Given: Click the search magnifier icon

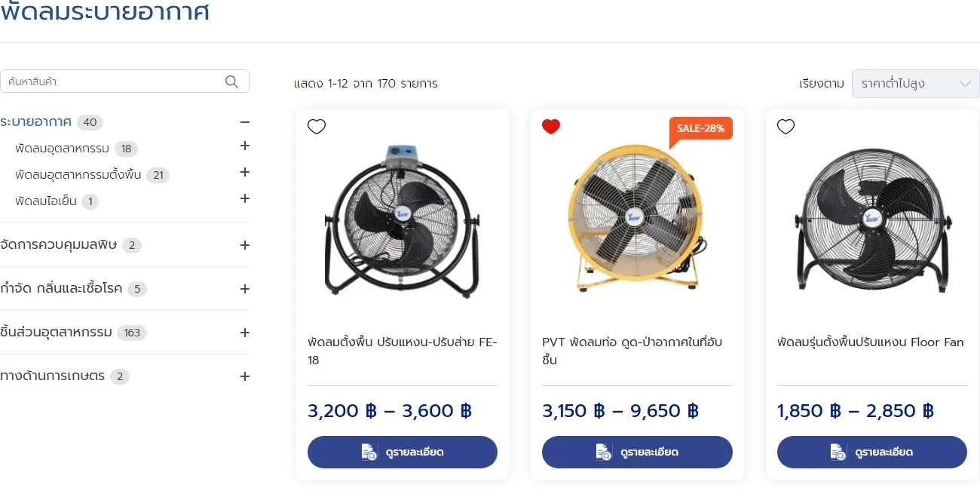Looking at the screenshot, I should tap(231, 81).
